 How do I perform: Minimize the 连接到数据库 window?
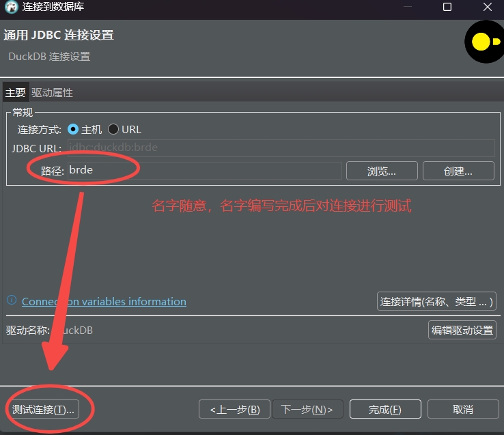(x=408, y=7)
